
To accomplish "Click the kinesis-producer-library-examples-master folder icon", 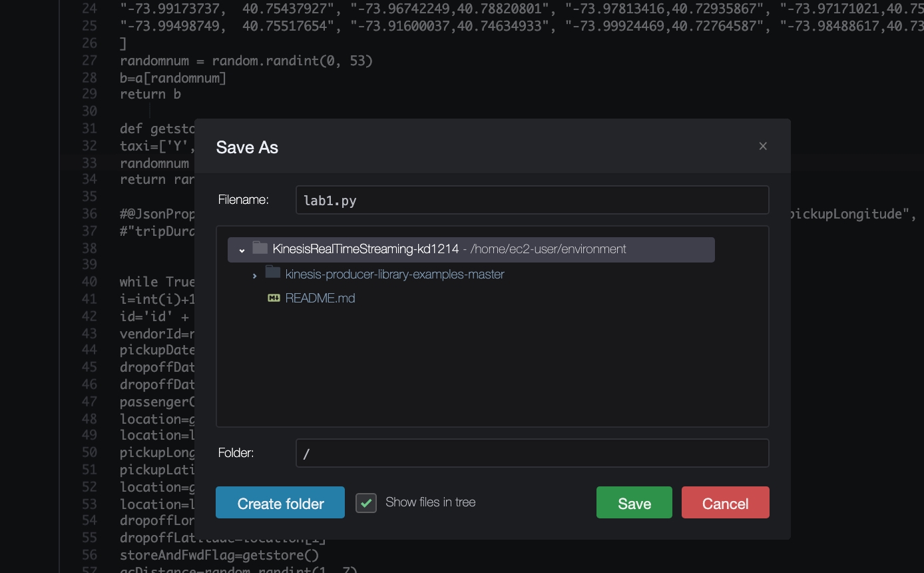I will (272, 274).
